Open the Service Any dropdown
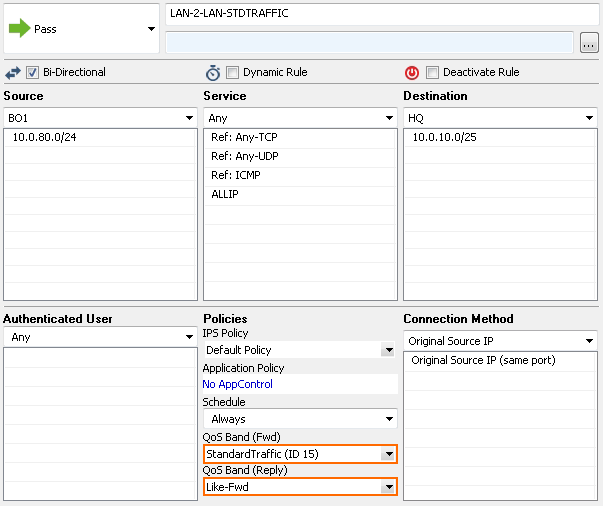The width and height of the screenshot is (603, 506). pos(300,118)
